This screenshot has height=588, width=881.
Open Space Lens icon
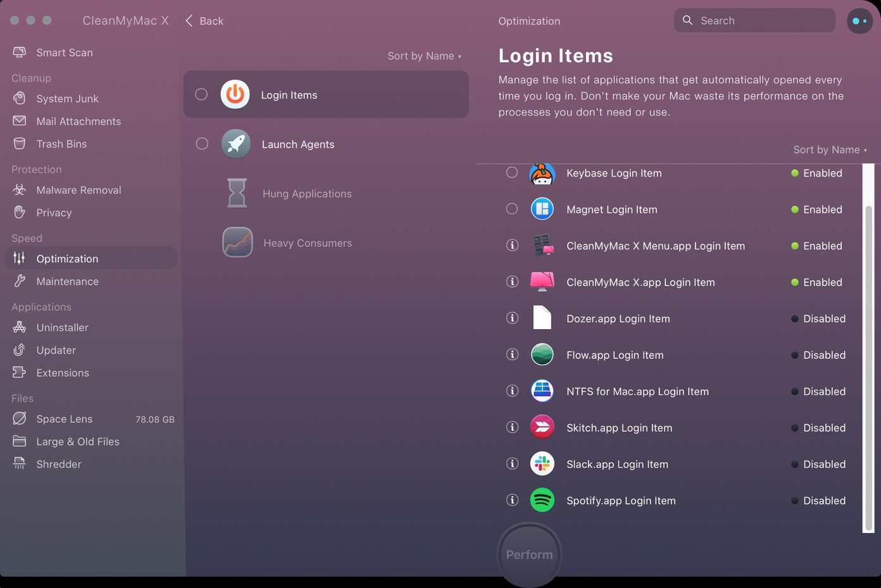(20, 418)
